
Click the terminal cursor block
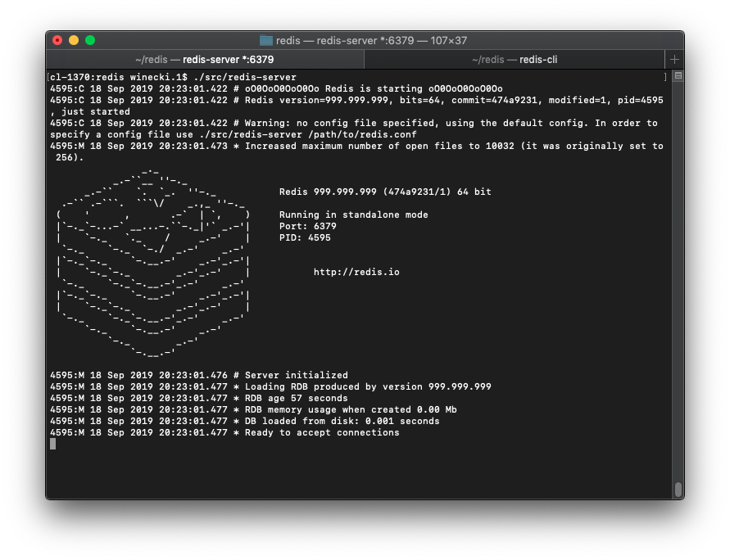click(53, 444)
